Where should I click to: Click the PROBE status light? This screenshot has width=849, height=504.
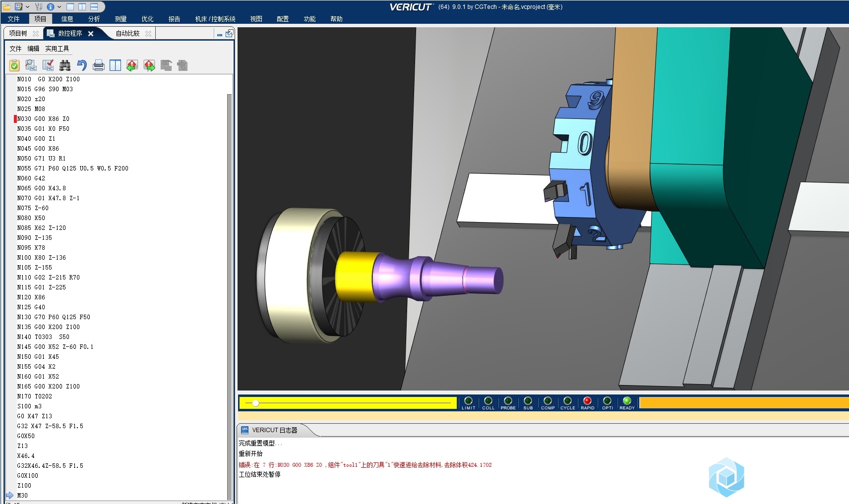(x=508, y=401)
